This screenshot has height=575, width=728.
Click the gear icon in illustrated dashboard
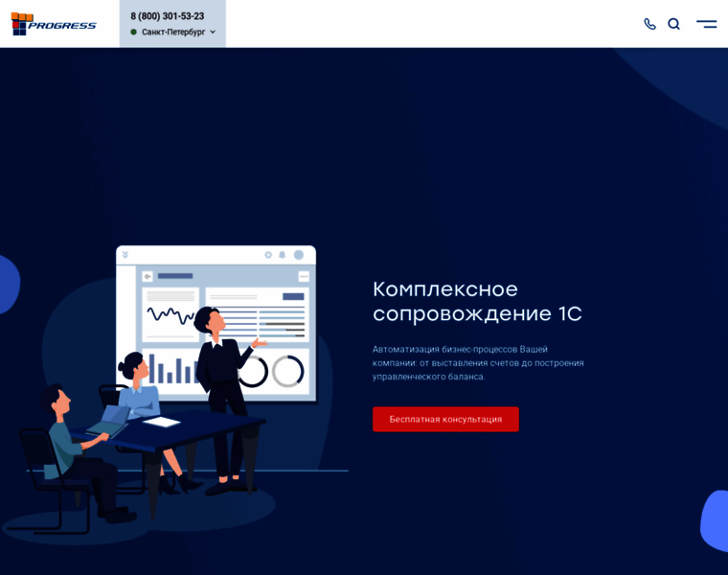pos(268,255)
